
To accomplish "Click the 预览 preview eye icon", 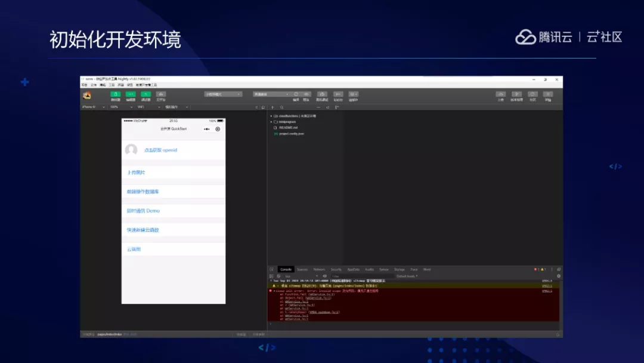I will coord(306,94).
